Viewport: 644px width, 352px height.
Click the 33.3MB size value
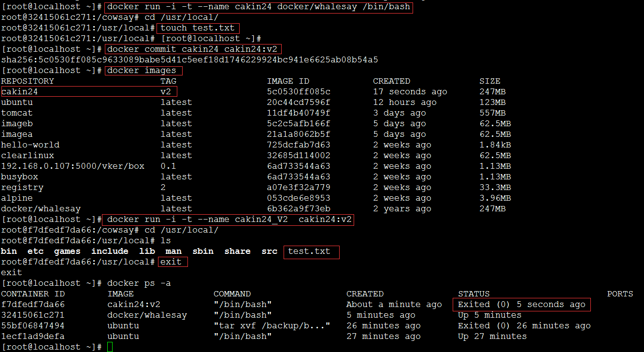click(495, 188)
